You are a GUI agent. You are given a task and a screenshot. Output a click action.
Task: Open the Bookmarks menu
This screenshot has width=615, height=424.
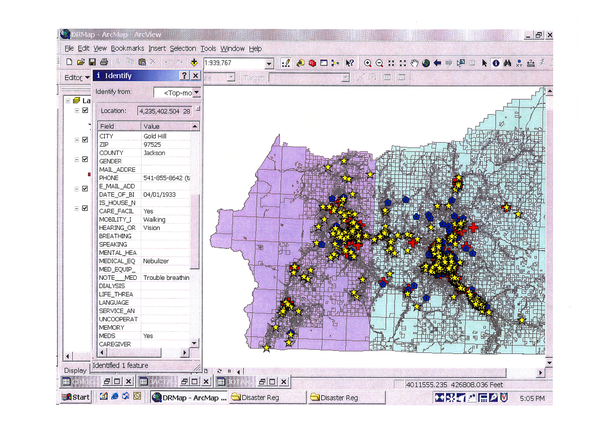(127, 49)
